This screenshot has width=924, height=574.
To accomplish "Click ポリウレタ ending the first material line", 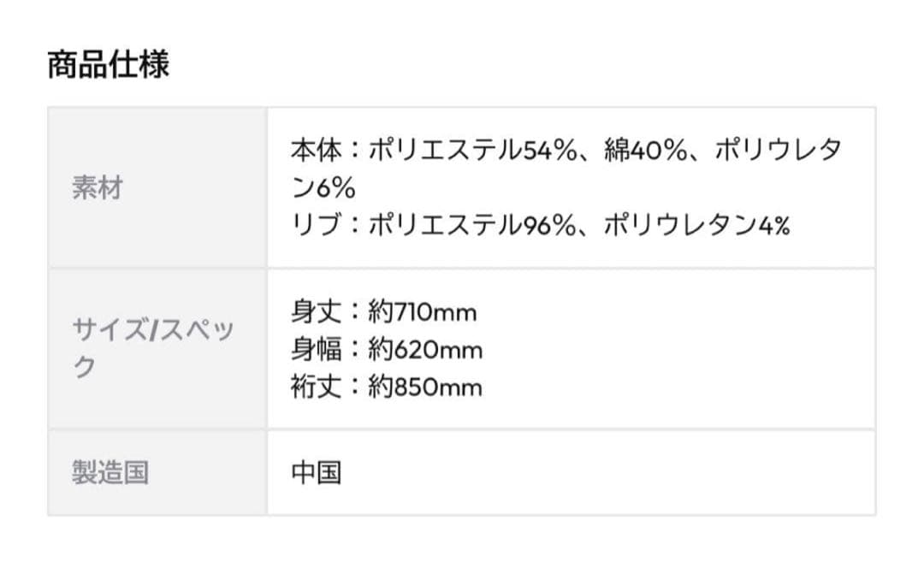I will click(778, 151).
